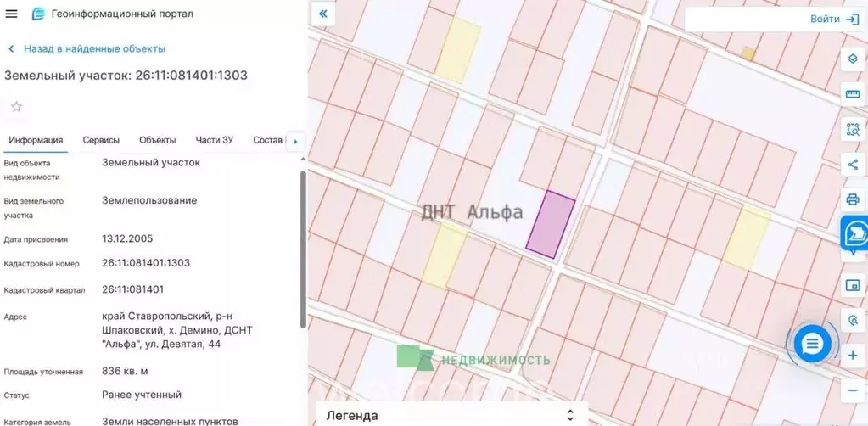Open the blue map assistant widget

pyautogui.click(x=855, y=233)
